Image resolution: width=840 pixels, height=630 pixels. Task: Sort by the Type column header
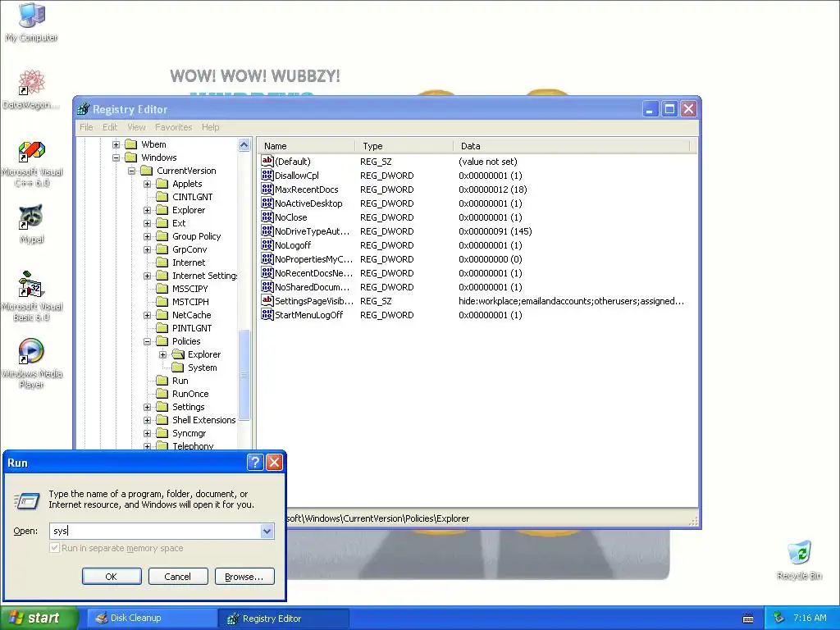pyautogui.click(x=404, y=146)
